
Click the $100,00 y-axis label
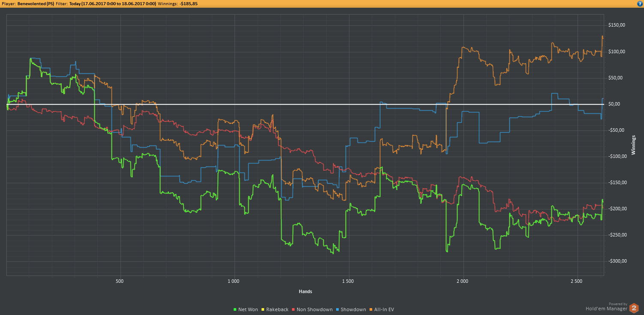(617, 51)
